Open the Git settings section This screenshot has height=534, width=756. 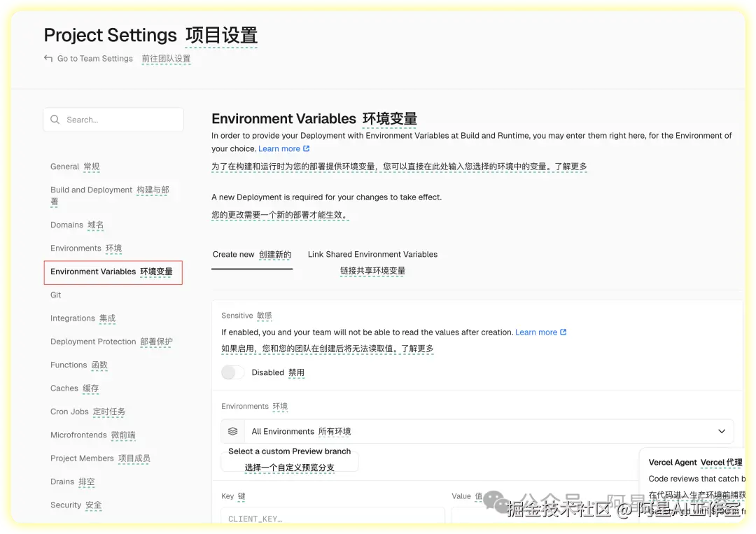click(x=55, y=295)
